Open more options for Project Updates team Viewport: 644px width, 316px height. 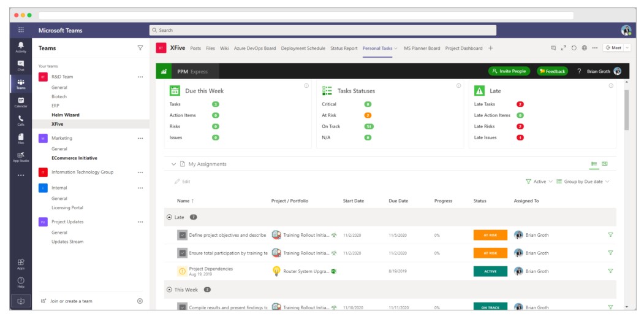(140, 222)
